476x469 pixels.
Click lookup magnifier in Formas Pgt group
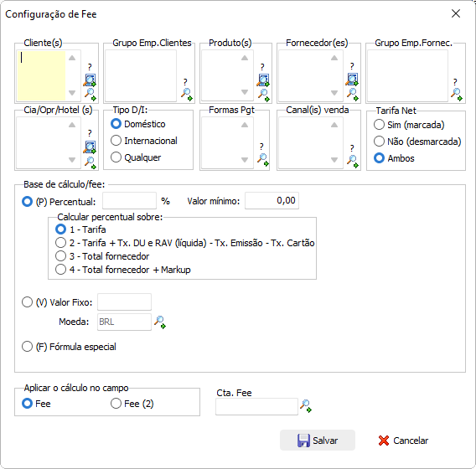click(x=263, y=160)
